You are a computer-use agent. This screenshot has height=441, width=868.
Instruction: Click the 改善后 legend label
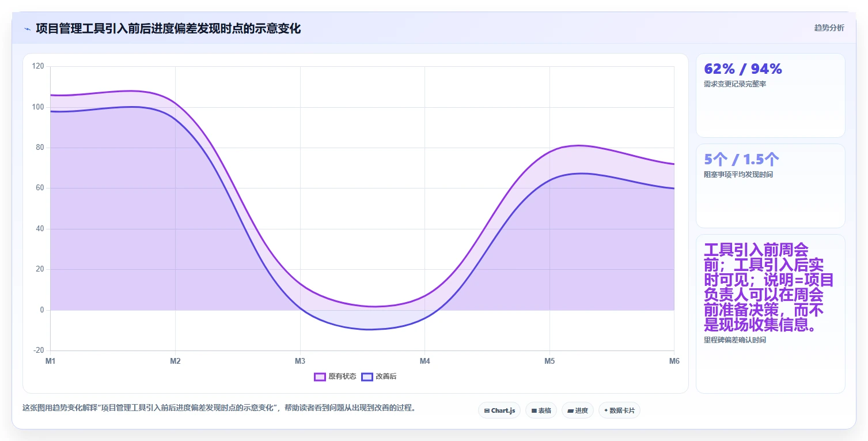coord(386,376)
